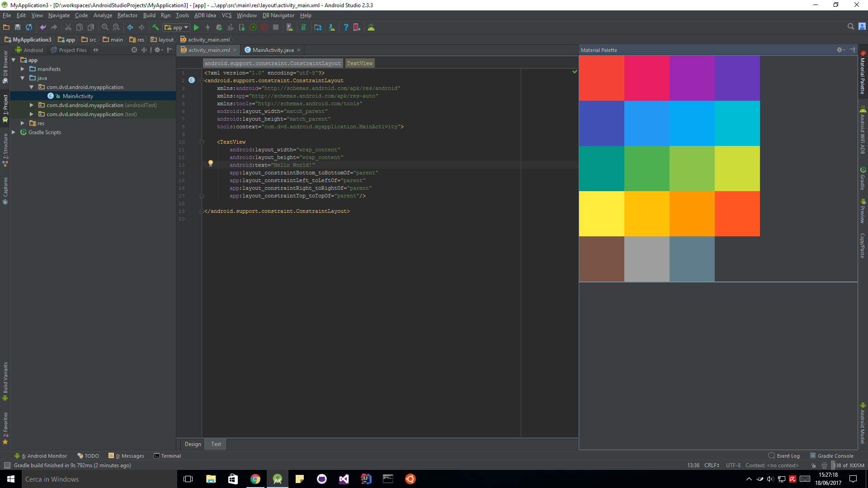Run the app with green play button
The height and width of the screenshot is (488, 868).
(x=196, y=28)
